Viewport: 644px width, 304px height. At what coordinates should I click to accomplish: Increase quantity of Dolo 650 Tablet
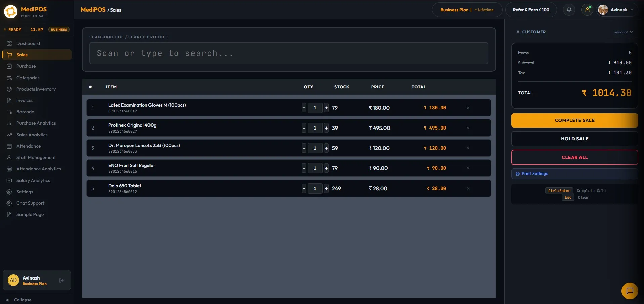point(326,188)
